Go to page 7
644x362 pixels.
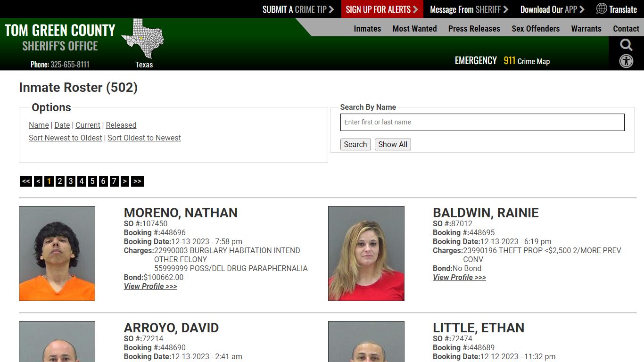(114, 181)
